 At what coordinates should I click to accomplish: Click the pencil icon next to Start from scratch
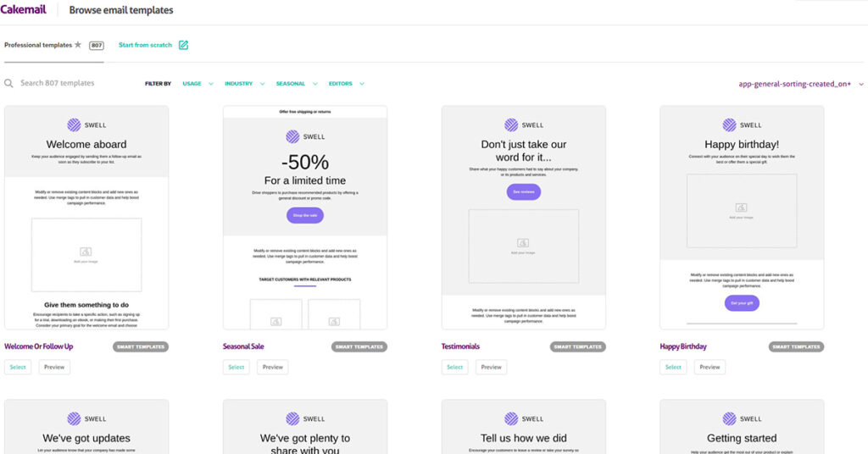[183, 45]
